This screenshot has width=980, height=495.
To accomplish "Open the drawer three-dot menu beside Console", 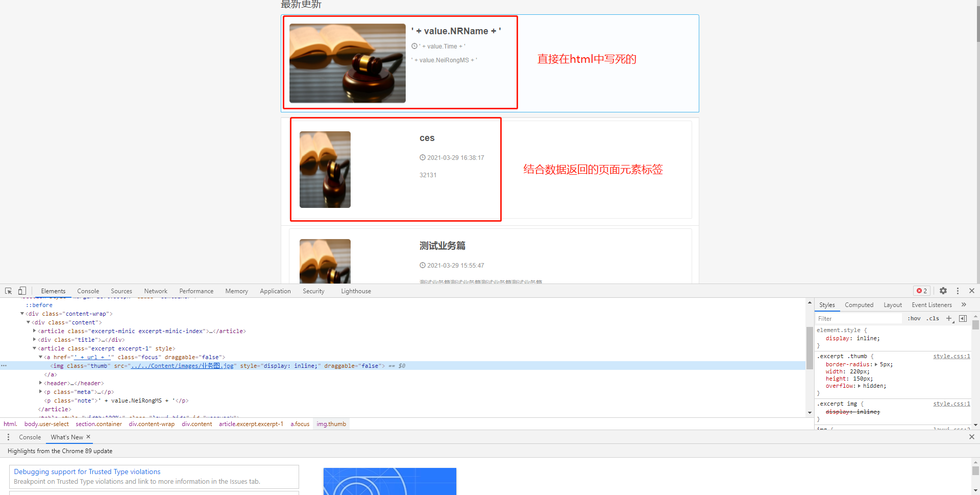I will pyautogui.click(x=8, y=437).
